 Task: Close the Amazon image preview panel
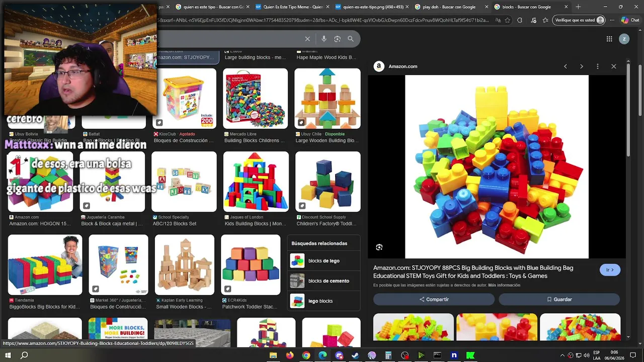[x=614, y=66]
